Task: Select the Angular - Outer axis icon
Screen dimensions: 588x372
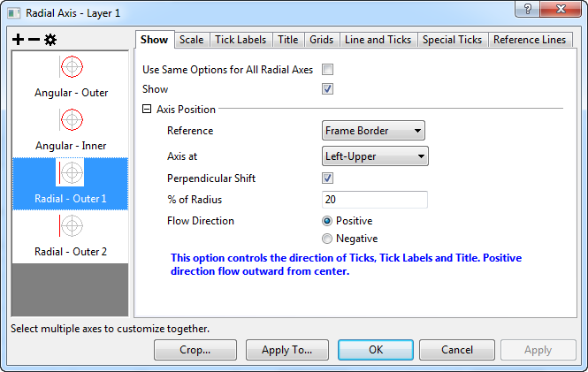Action: click(72, 66)
